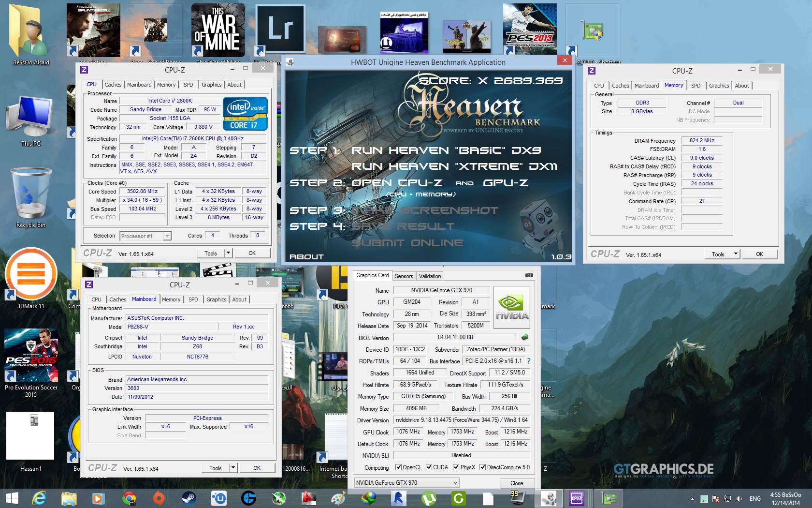This screenshot has width=812, height=508.
Task: Click the Intel Core i7 logo in CPU-Z
Action: tap(245, 114)
